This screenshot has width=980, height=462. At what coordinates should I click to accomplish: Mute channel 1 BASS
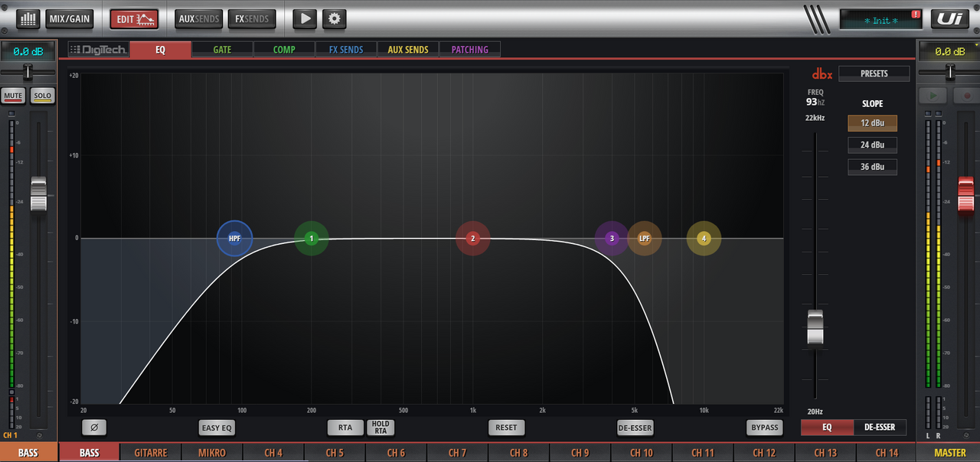tap(13, 96)
